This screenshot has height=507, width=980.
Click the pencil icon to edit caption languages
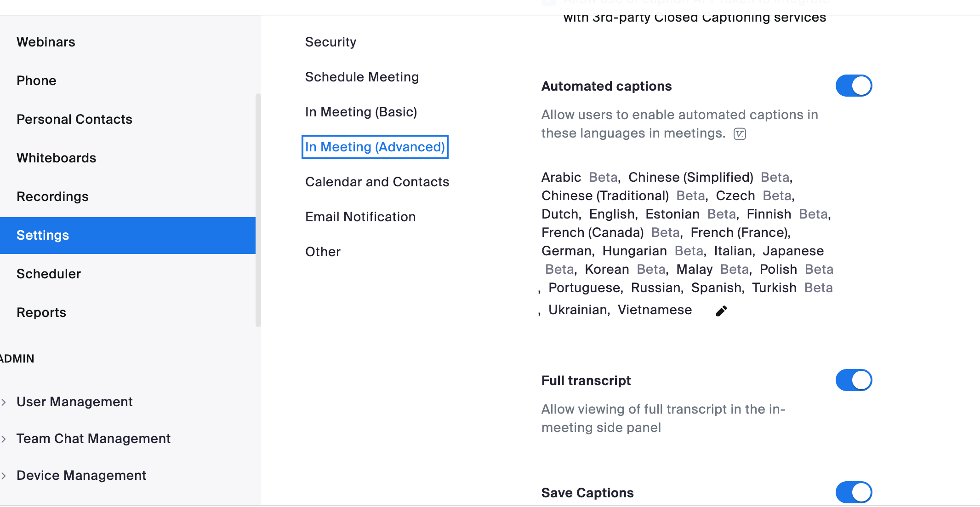721,310
